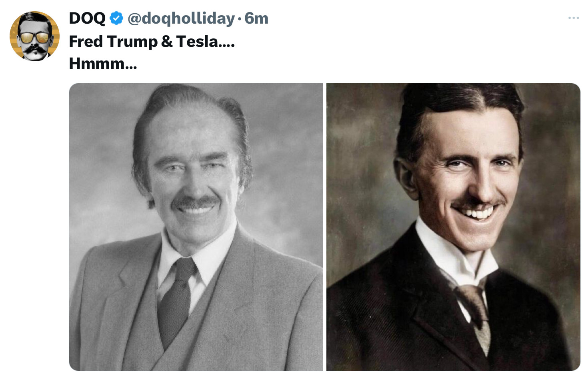Click the ampersand in the tweet text
The height and width of the screenshot is (382, 588).
point(166,41)
